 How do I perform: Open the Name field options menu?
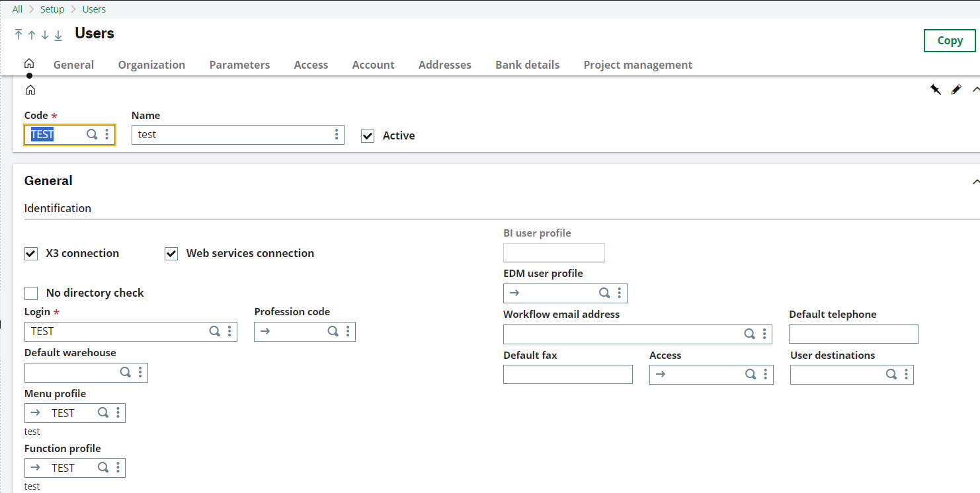point(337,134)
